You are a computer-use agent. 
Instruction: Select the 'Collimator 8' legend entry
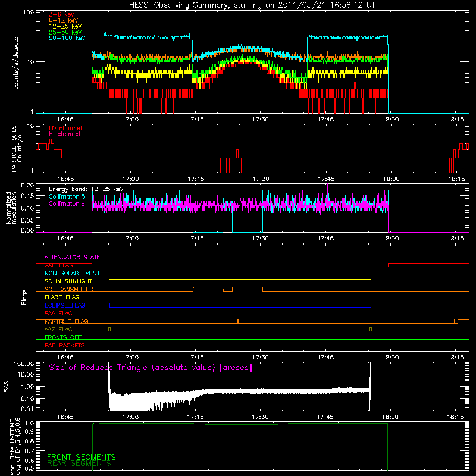pyautogui.click(x=67, y=196)
